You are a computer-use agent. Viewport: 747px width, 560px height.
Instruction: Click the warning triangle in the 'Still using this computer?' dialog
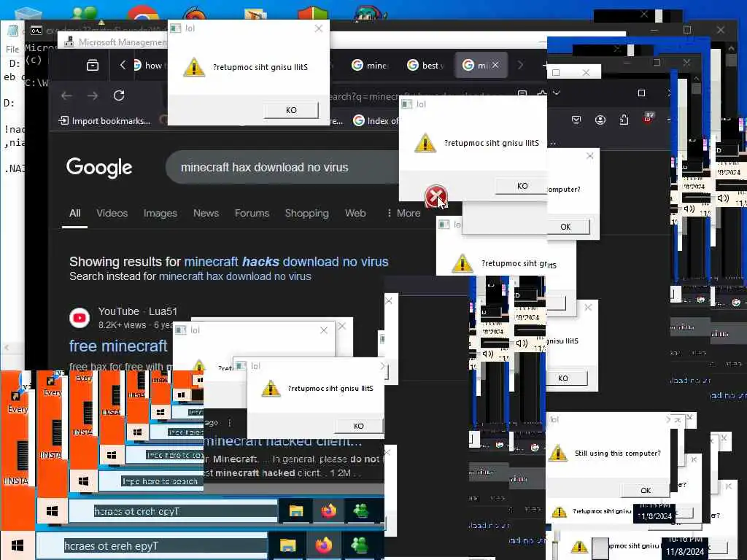[x=557, y=453]
